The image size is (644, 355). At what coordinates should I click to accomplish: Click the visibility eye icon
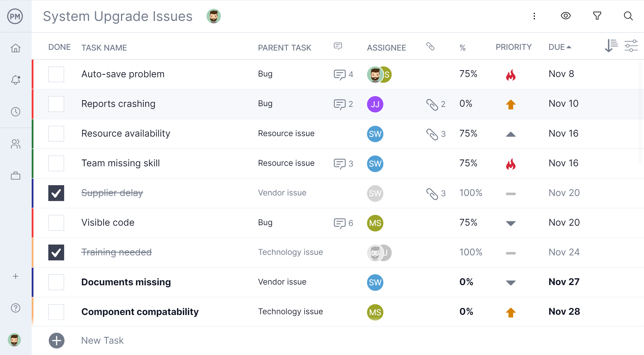(566, 16)
